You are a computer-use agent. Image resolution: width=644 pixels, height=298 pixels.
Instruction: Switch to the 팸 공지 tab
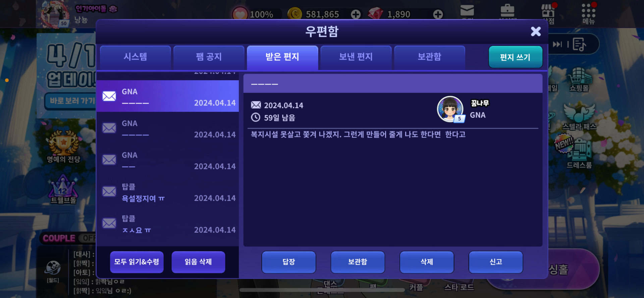click(209, 57)
